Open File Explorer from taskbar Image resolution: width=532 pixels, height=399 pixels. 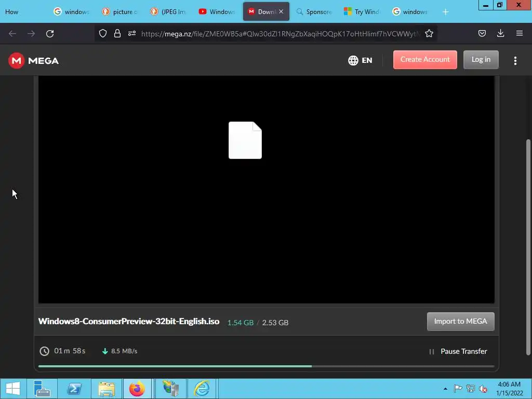click(106, 389)
